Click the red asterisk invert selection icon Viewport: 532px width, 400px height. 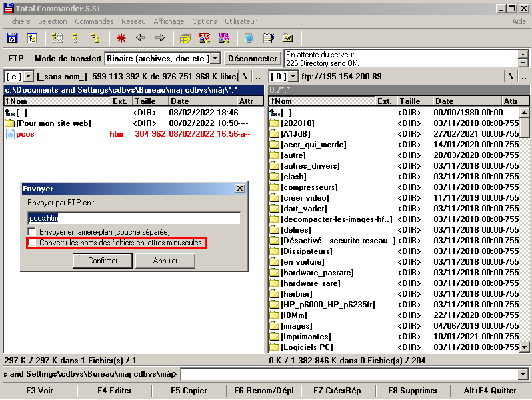121,38
